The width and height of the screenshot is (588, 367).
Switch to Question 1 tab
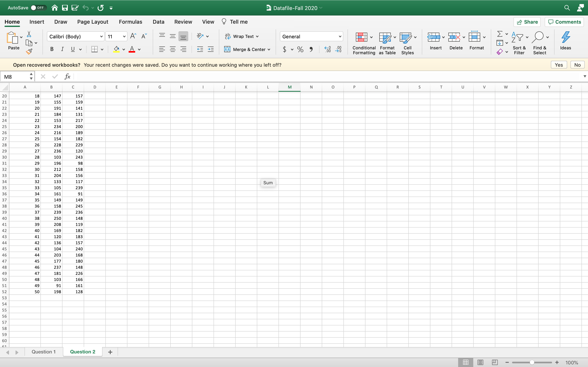tap(44, 351)
